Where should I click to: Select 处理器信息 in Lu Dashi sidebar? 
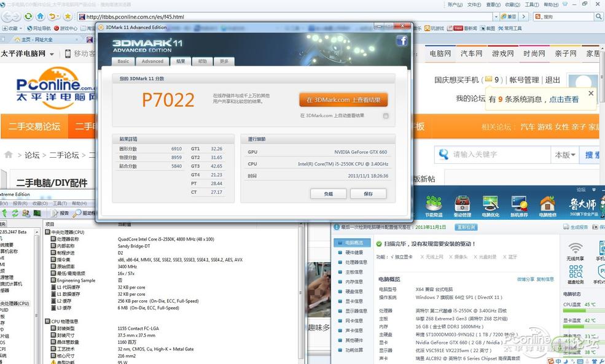click(x=356, y=262)
